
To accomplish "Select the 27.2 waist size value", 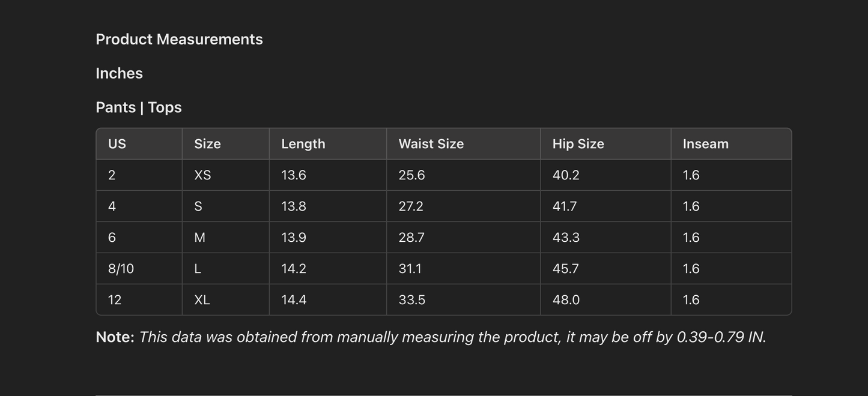I will coord(411,206).
